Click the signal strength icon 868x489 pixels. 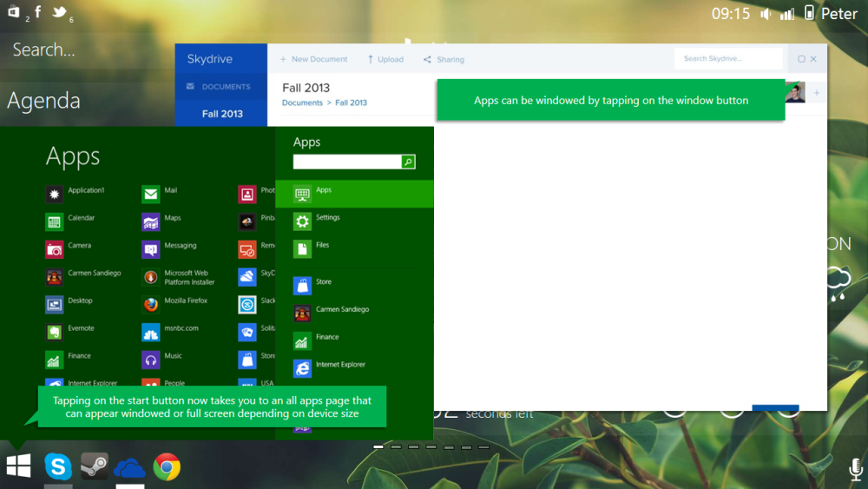[786, 15]
